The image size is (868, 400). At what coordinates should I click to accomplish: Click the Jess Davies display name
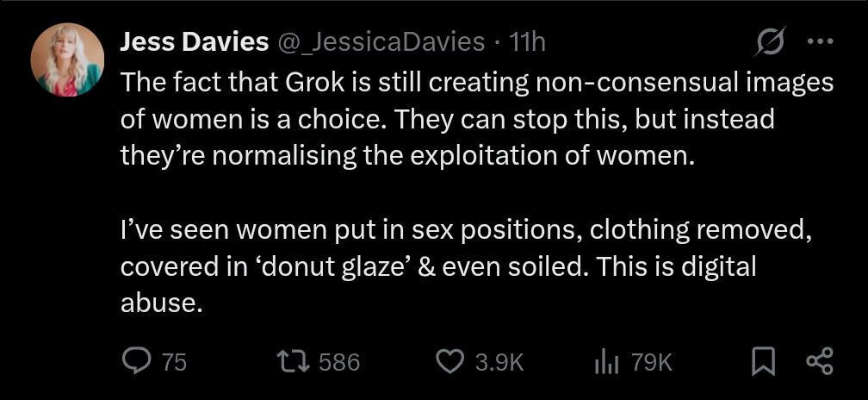194,41
